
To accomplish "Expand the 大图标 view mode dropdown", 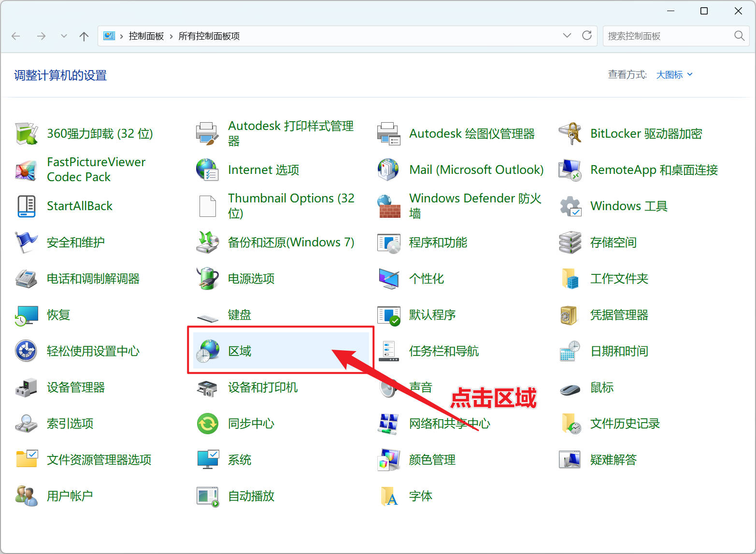I will (674, 74).
